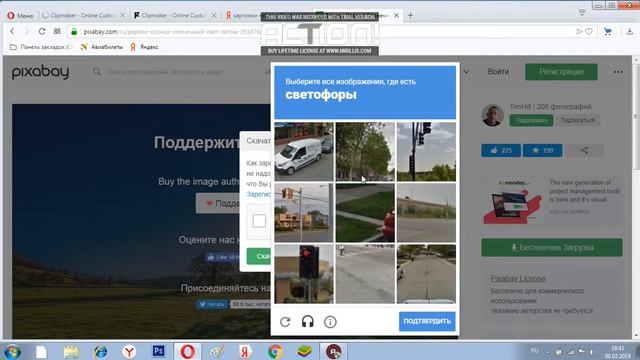Open the shopping cart icon in toolbar
The width and height of the screenshot is (640, 360).
pyautogui.click(x=608, y=31)
